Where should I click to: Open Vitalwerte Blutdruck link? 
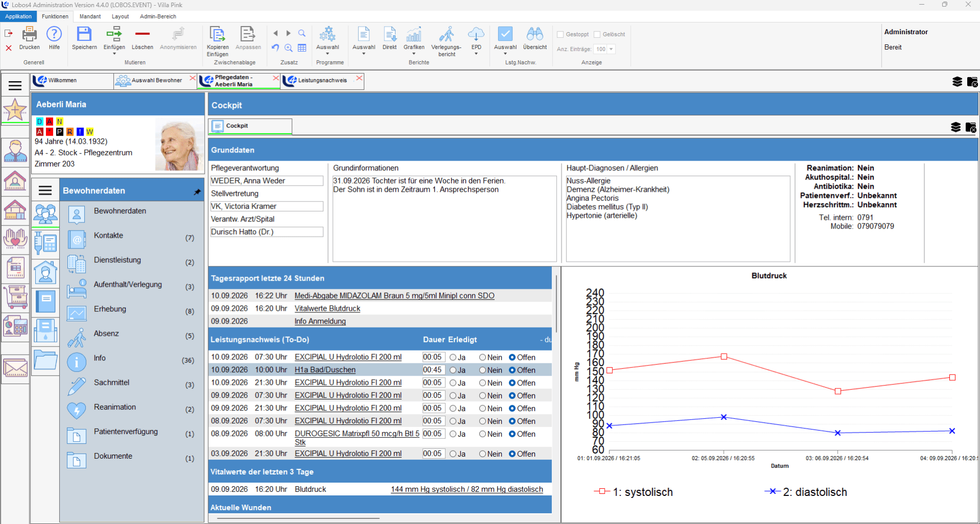327,308
